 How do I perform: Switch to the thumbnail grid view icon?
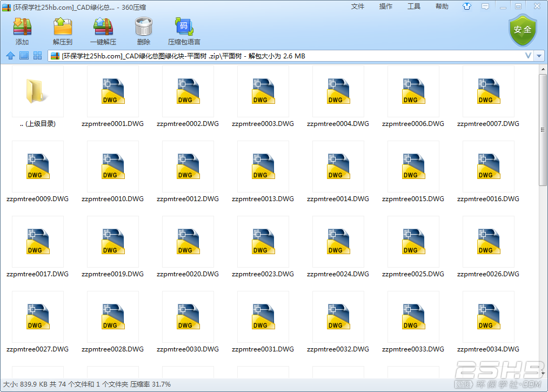pyautogui.click(x=37, y=56)
